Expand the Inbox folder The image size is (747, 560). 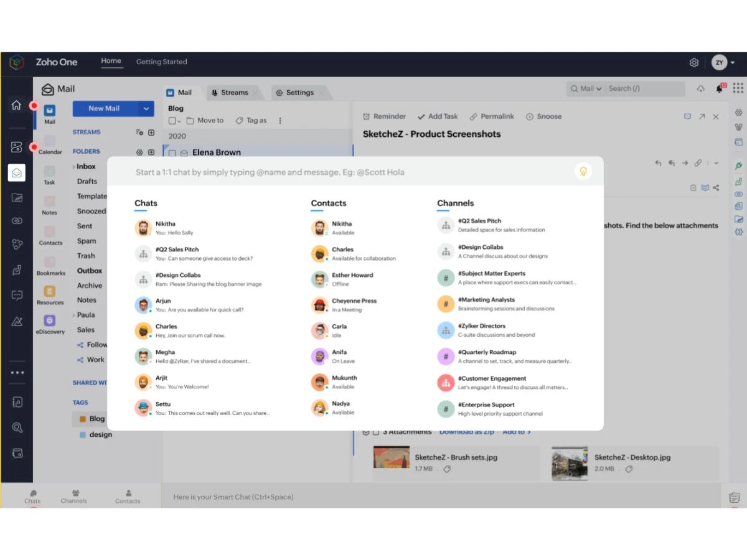(x=73, y=167)
